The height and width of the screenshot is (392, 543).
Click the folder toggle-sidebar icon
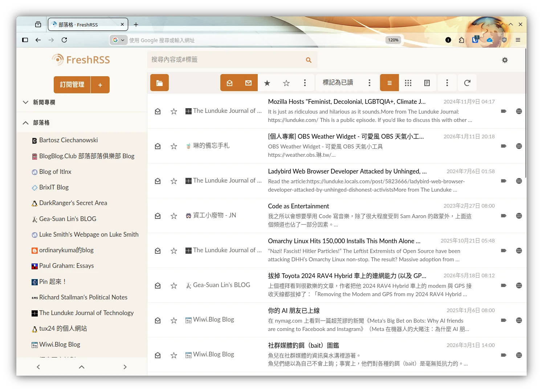click(159, 83)
